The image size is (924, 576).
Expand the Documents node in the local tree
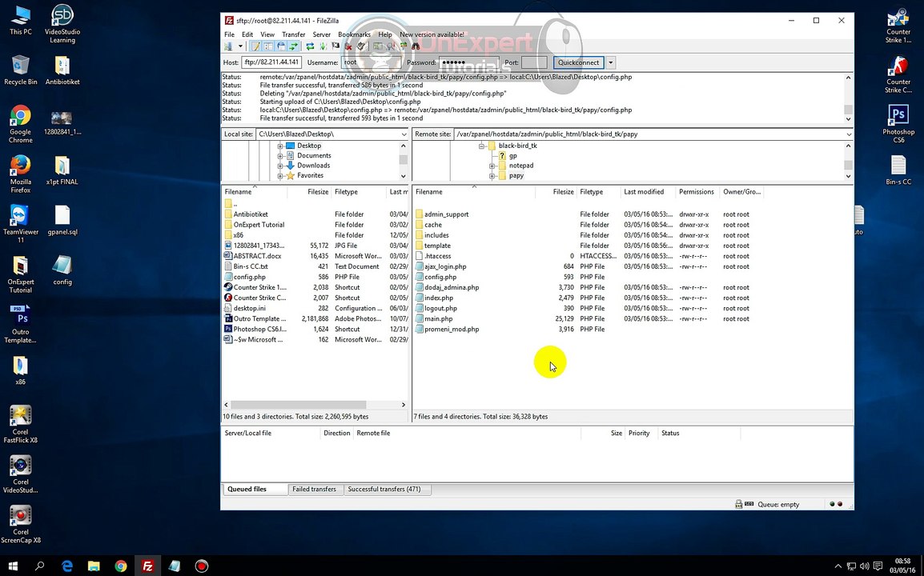pos(280,156)
